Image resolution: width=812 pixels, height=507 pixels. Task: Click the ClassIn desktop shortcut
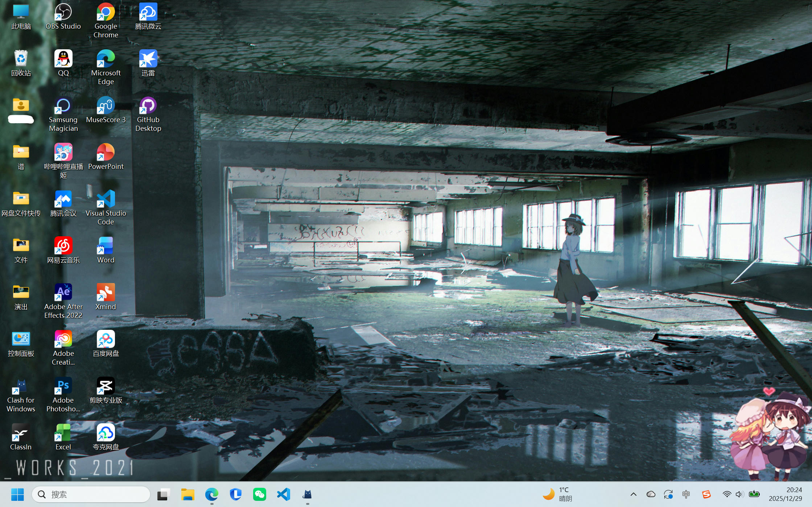click(x=21, y=433)
